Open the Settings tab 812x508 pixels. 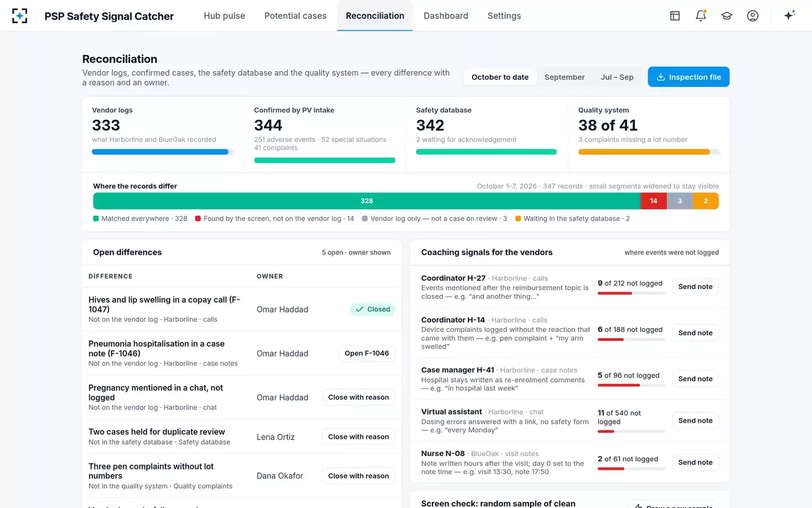coord(504,16)
